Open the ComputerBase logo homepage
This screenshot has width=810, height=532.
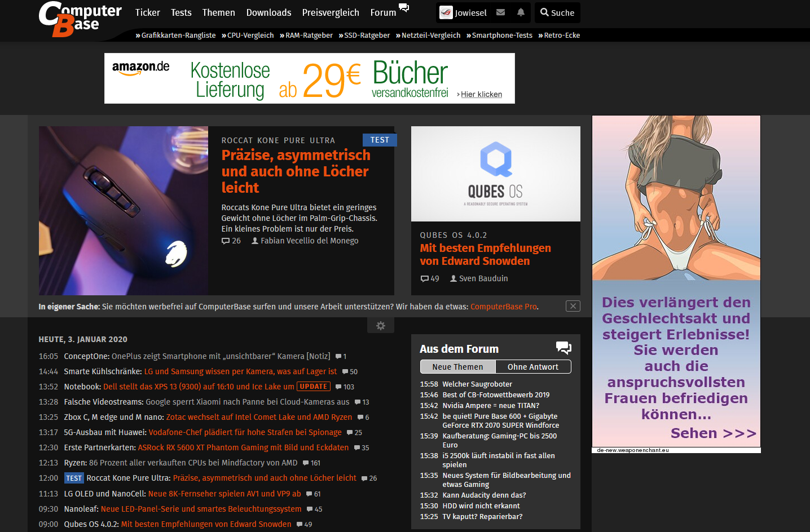click(80, 19)
